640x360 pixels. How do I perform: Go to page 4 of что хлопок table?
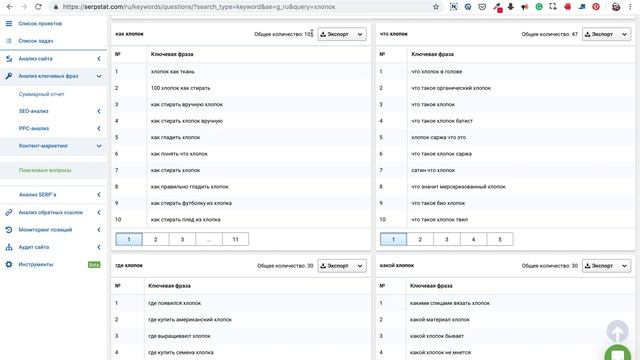[x=473, y=239]
